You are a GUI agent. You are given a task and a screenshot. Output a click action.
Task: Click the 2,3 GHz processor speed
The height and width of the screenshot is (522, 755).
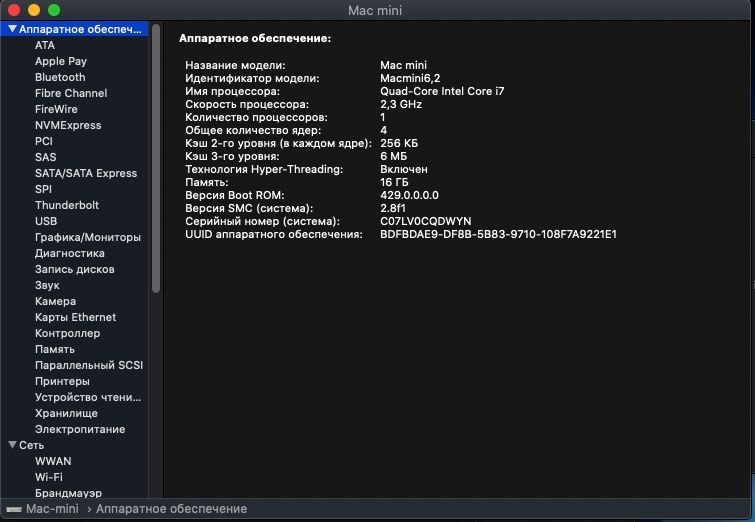point(401,104)
